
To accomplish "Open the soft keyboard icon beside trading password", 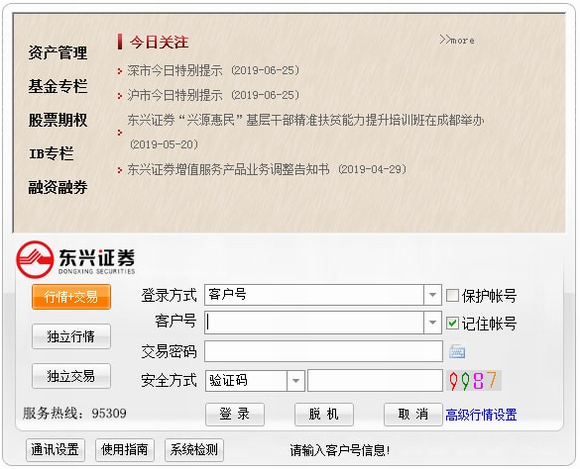I will tap(457, 351).
